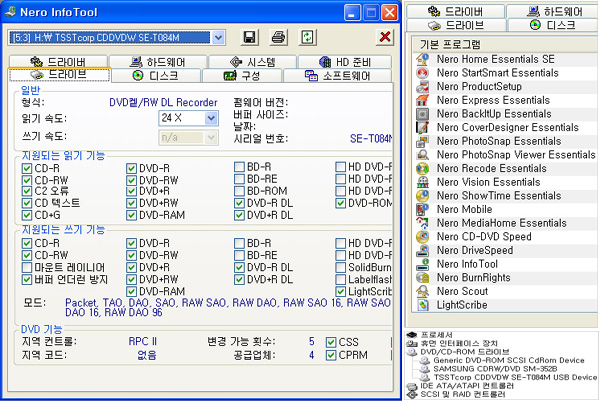
Task: Toggle CD+G checkbox
Action: tap(26, 215)
